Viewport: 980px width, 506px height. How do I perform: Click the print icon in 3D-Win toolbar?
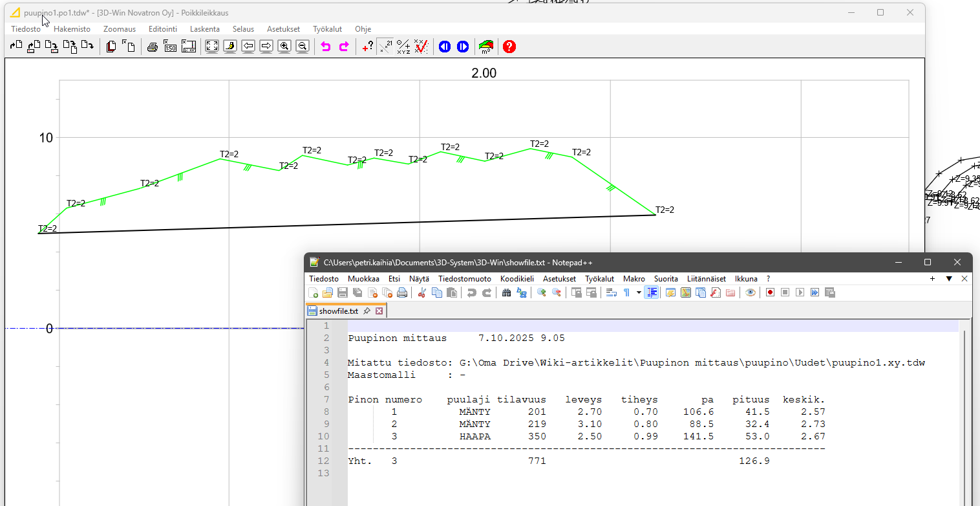[153, 47]
